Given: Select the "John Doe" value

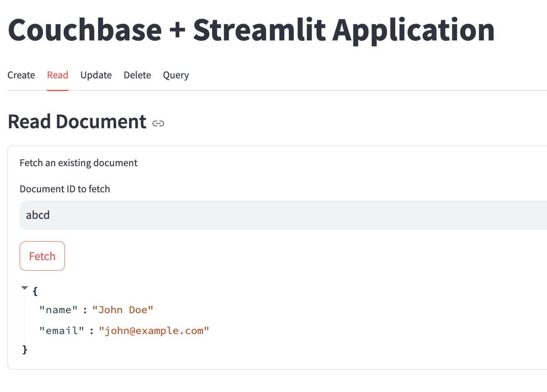Looking at the screenshot, I should pos(123,310).
